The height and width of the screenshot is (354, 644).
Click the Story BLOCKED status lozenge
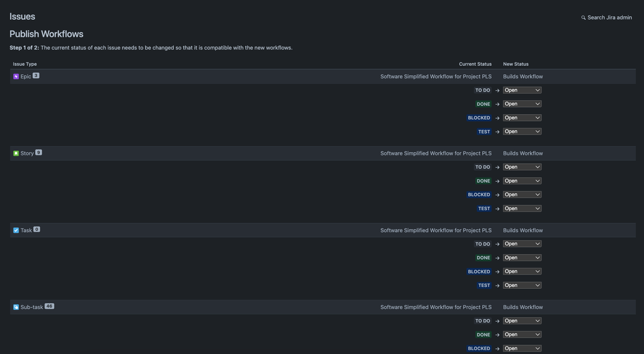click(x=479, y=195)
